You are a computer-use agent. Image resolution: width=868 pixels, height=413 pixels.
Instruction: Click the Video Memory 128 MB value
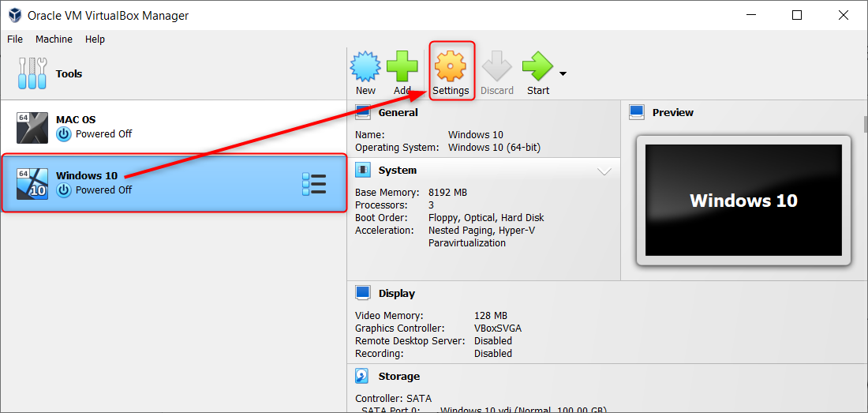[491, 316]
